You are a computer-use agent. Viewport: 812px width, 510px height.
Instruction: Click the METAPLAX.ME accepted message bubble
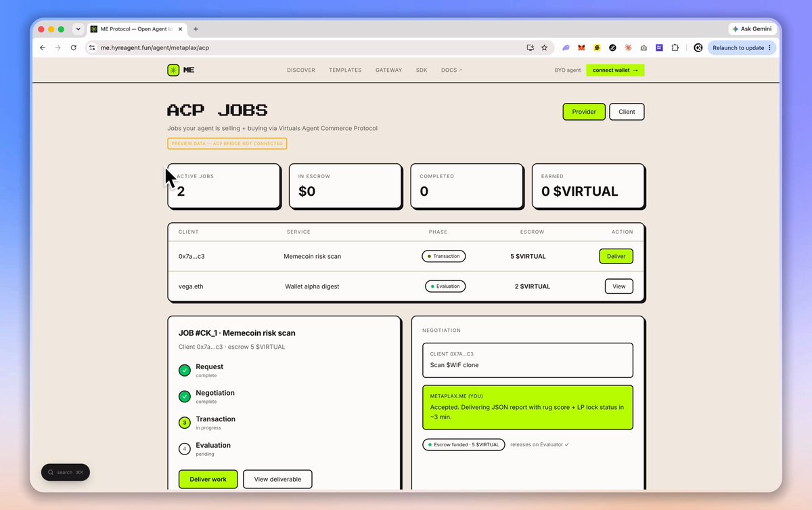pyautogui.click(x=528, y=408)
